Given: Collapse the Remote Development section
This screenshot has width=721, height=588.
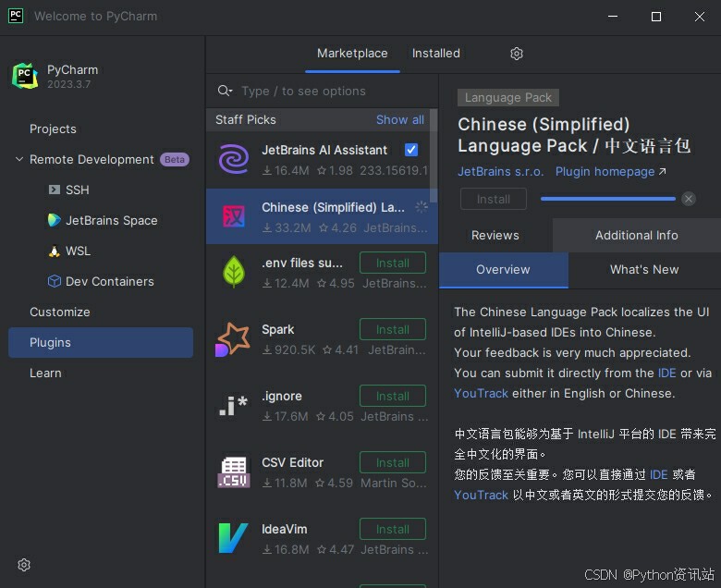Looking at the screenshot, I should coord(19,159).
